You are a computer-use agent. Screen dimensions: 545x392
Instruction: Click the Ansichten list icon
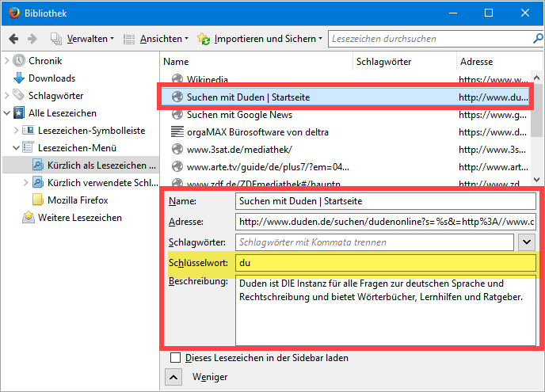coord(129,40)
